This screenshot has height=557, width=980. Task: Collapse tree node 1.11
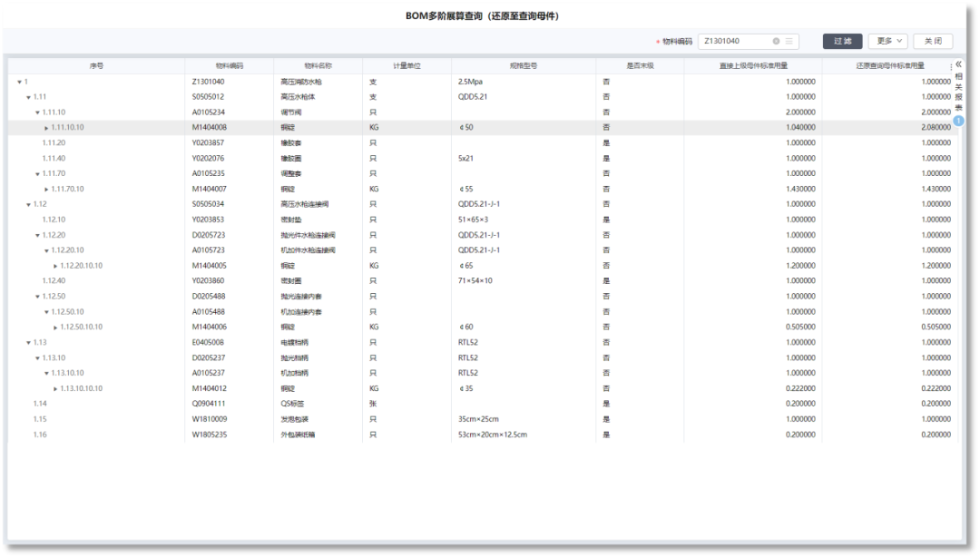[x=28, y=98]
